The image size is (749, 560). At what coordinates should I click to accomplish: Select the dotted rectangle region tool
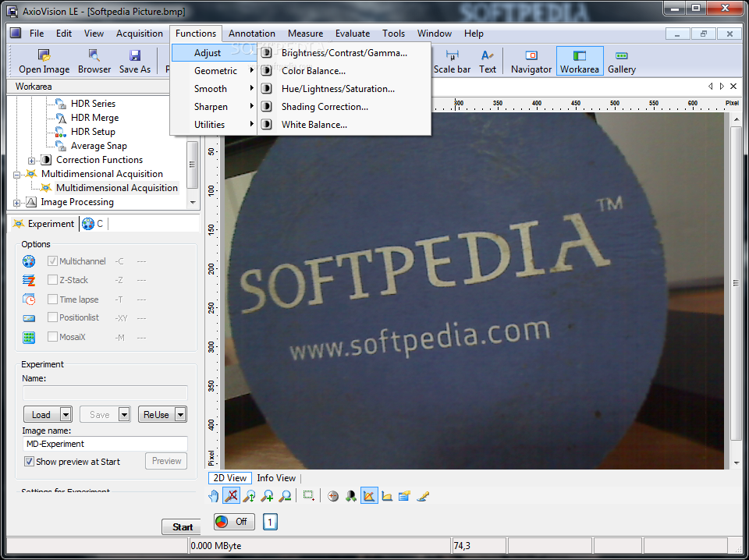[309, 496]
